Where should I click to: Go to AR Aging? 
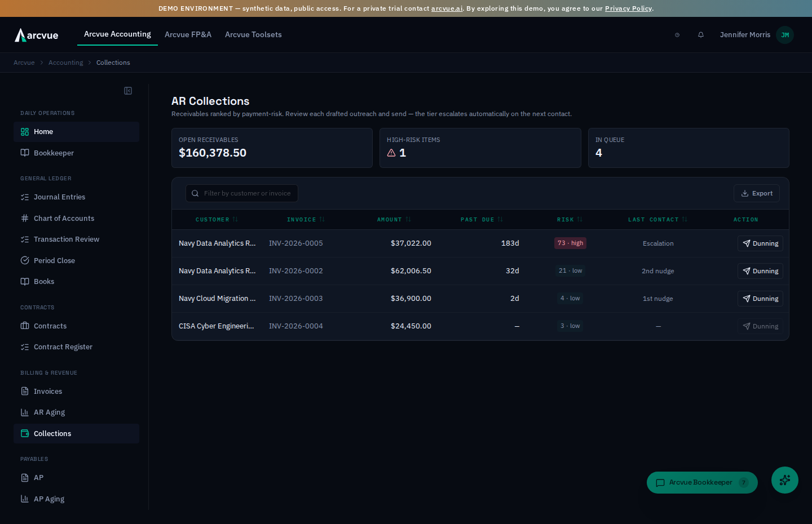coord(76,412)
